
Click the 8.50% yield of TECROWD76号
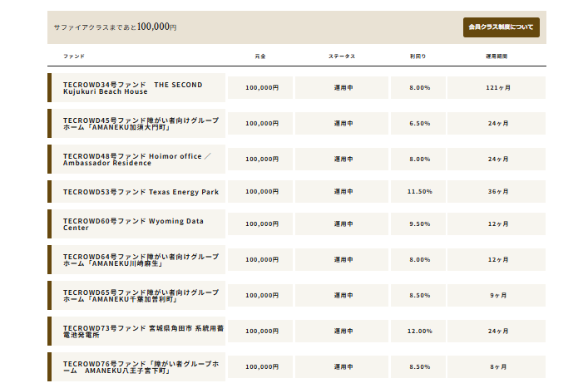[418, 366]
